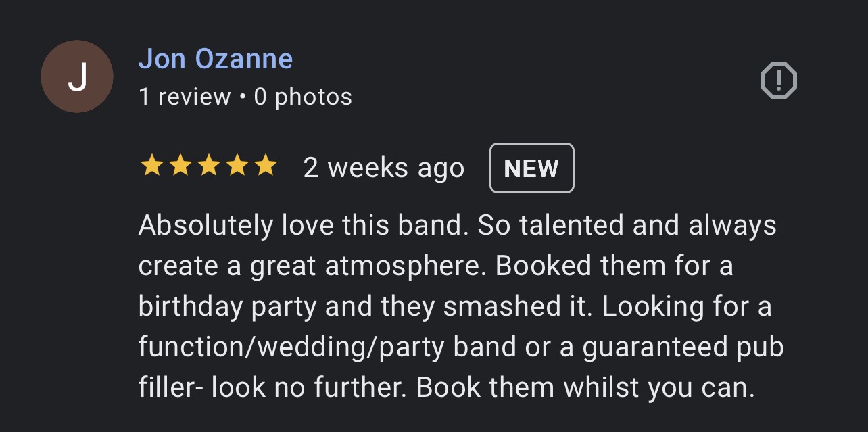
Task: Click the NEW badge
Action: click(x=531, y=168)
